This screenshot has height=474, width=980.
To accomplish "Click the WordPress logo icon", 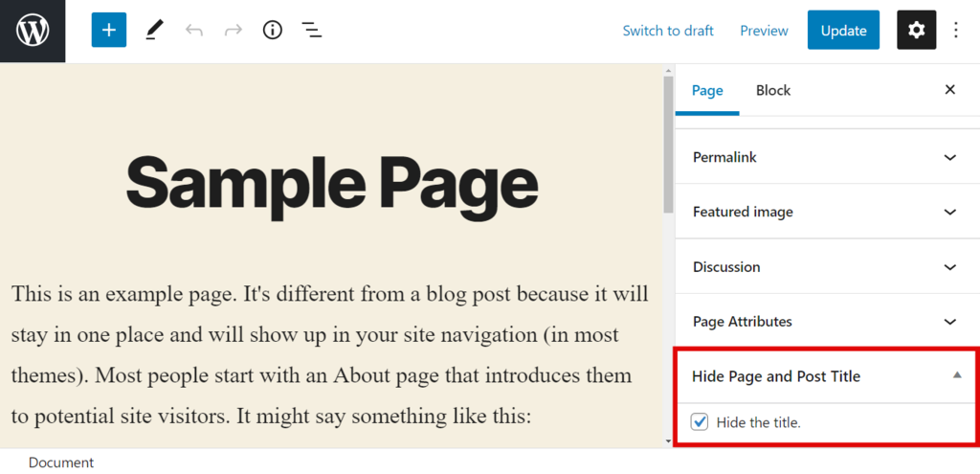I will pos(33,31).
